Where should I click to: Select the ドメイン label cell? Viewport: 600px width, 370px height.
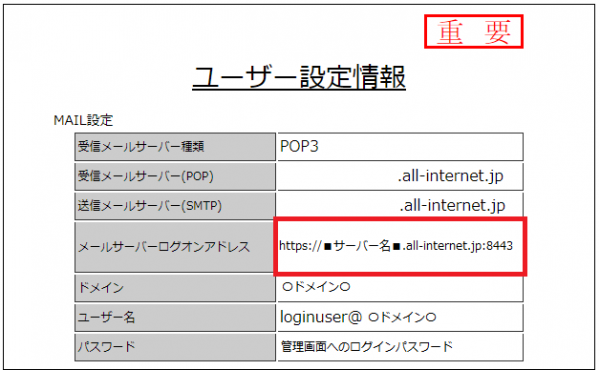click(175, 288)
